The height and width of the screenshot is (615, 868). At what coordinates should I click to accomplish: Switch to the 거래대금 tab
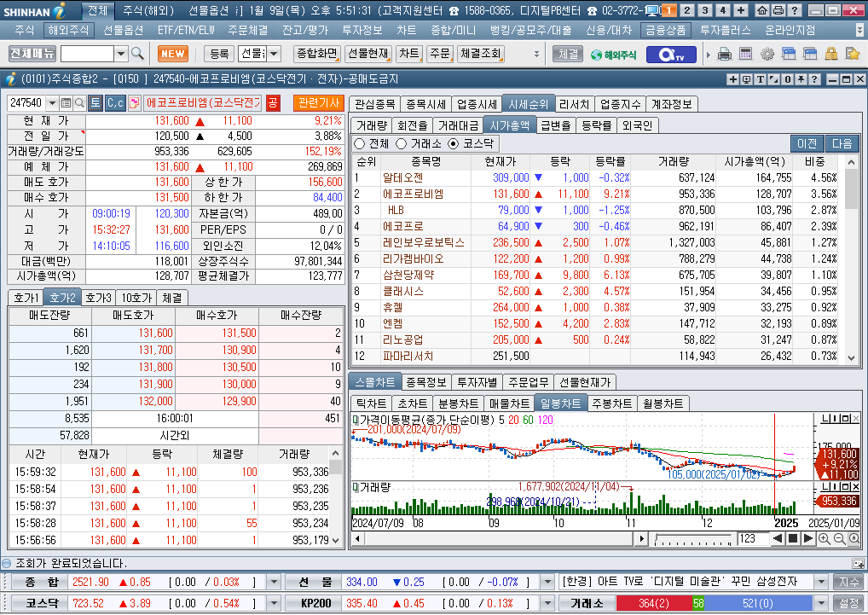(459, 125)
